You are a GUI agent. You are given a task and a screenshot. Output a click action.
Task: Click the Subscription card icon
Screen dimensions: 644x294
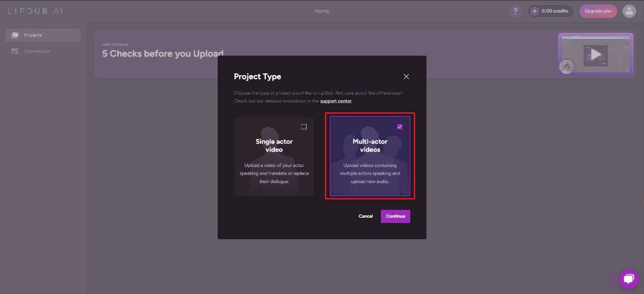(x=15, y=51)
